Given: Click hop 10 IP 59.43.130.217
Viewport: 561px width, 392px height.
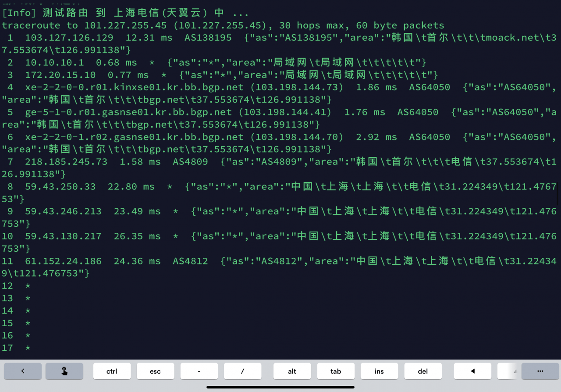Looking at the screenshot, I should coord(63,236).
